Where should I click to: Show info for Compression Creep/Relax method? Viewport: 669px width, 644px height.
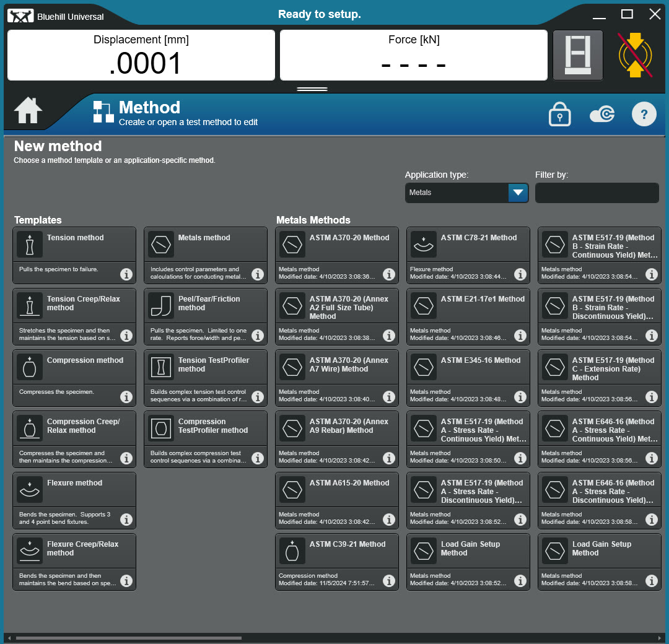[x=126, y=458]
